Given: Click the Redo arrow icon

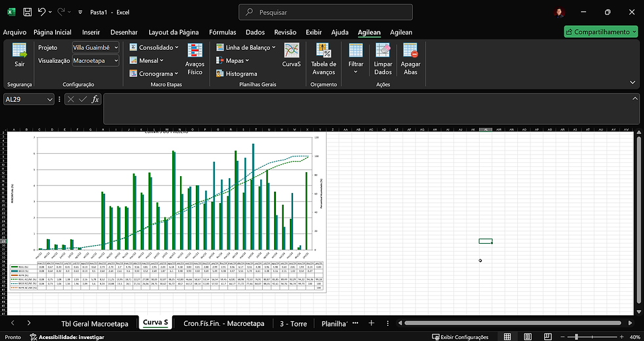Looking at the screenshot, I should click(62, 12).
